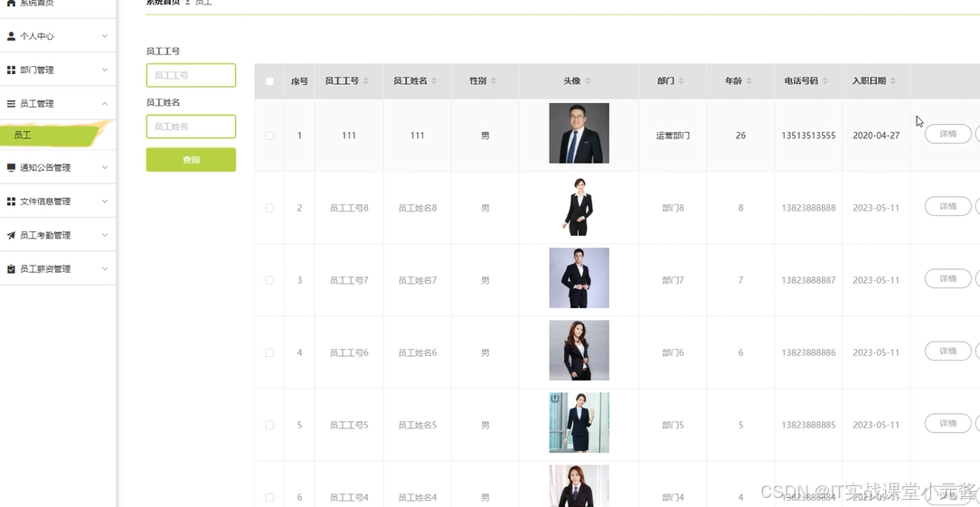The height and width of the screenshot is (507, 980).
Task: Click 员工工号8 cell
Action: pos(349,208)
